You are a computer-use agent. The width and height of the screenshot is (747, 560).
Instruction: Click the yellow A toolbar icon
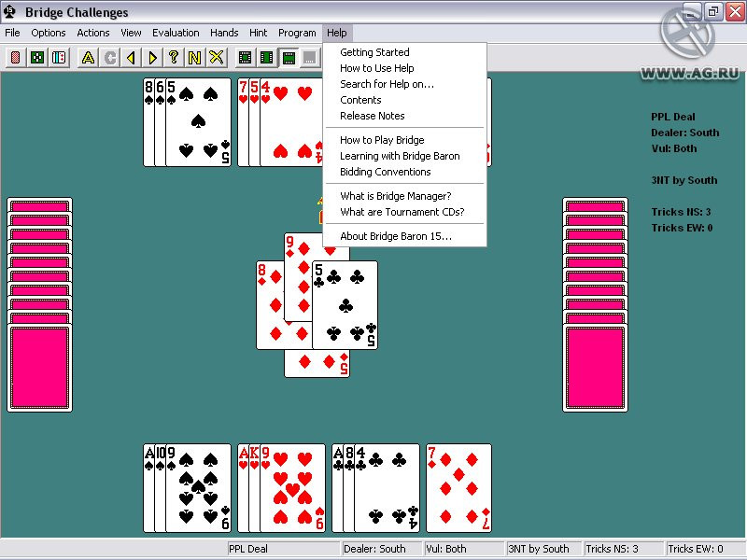pos(88,58)
